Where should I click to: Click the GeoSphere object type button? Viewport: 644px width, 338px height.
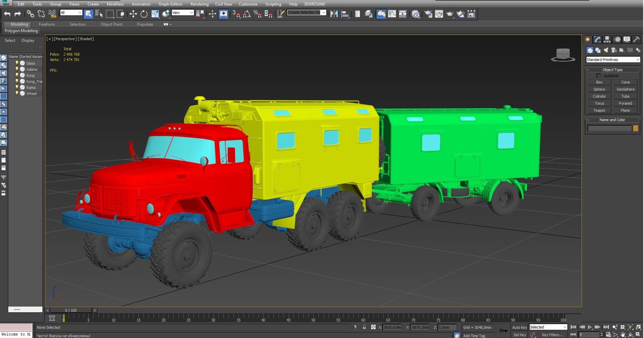coord(626,89)
